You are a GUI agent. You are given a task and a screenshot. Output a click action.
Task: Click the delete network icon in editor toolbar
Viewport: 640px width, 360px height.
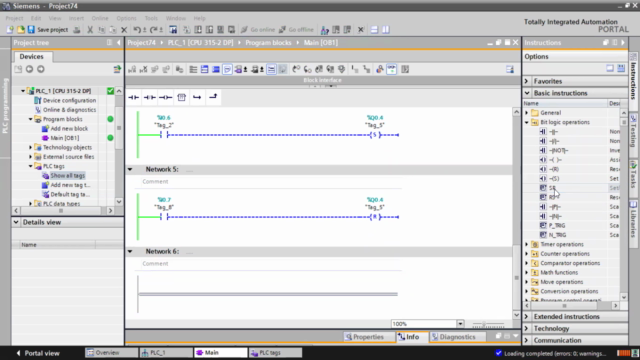click(143, 69)
